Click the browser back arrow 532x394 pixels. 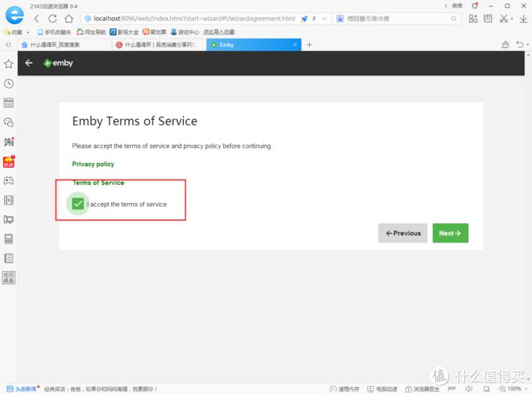37,19
